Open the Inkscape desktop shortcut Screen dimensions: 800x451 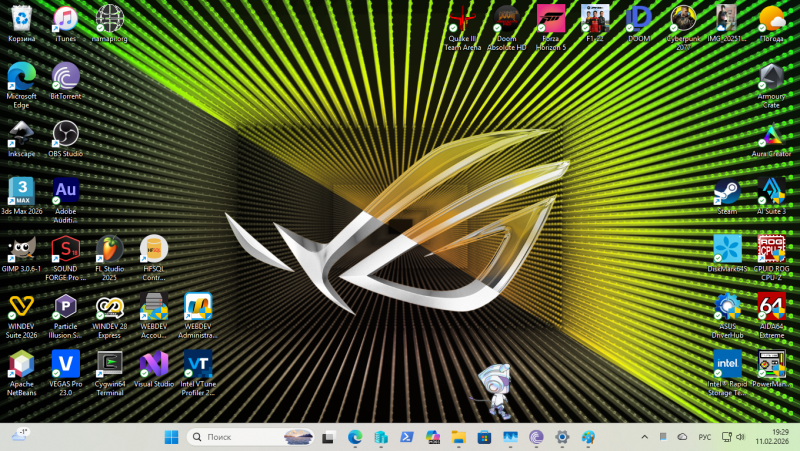point(22,134)
